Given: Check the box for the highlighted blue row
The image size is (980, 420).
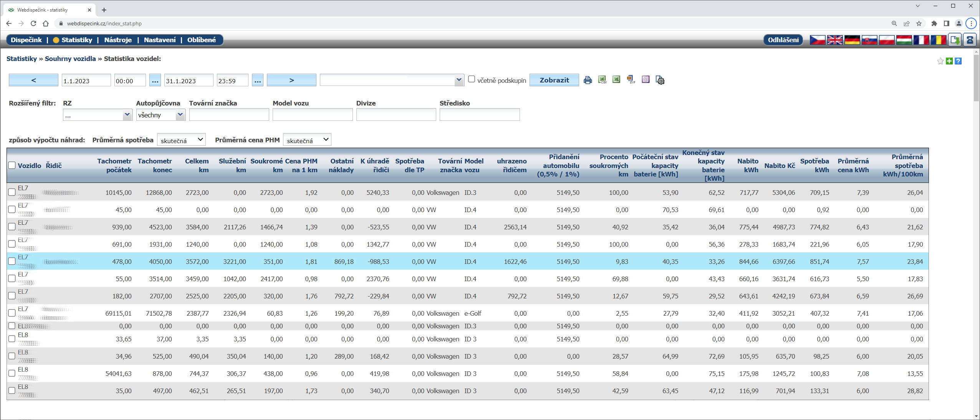Looking at the screenshot, I should pos(12,261).
